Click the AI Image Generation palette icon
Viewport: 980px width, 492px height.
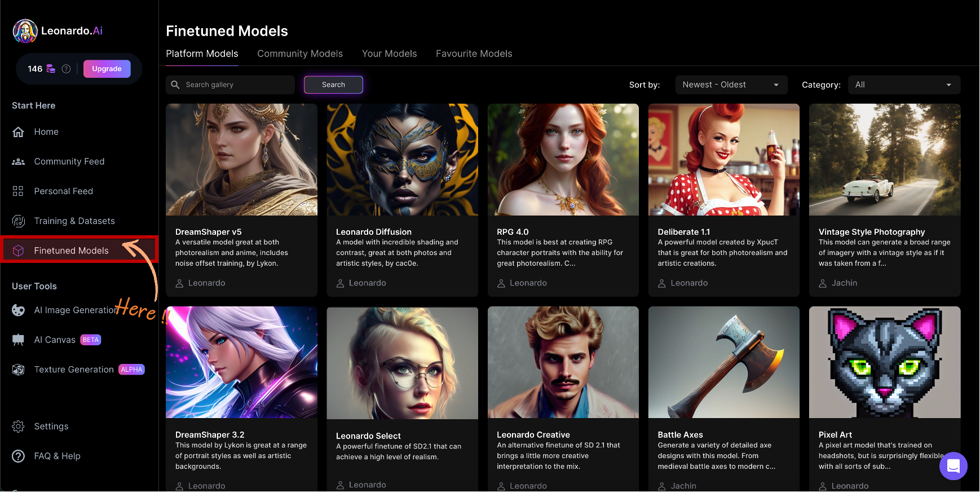pyautogui.click(x=19, y=310)
